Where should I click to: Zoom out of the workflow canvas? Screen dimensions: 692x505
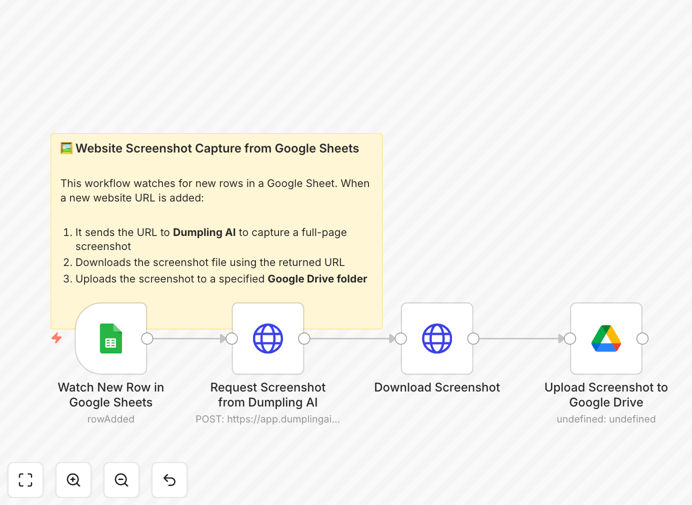(x=121, y=480)
